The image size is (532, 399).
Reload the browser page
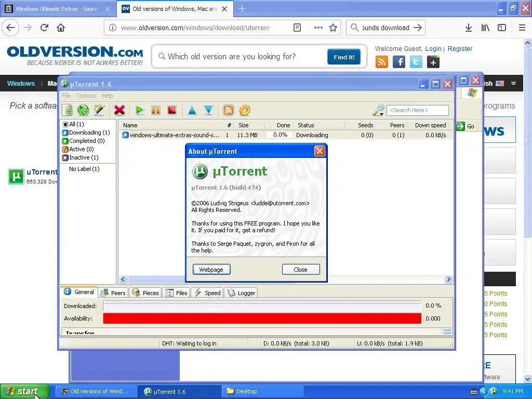tap(44, 28)
